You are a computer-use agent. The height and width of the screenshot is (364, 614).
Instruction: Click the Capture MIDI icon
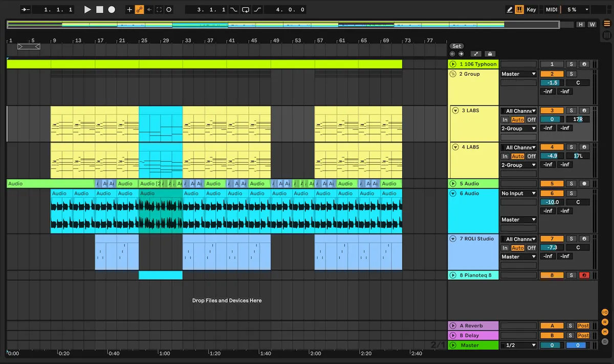click(159, 9)
